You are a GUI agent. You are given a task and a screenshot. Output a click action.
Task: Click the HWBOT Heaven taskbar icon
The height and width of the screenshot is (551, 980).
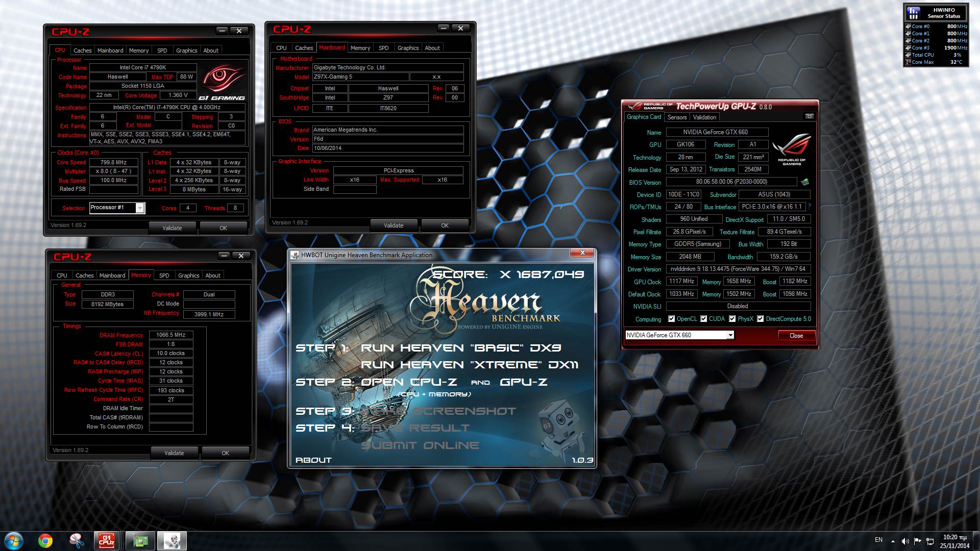172,540
